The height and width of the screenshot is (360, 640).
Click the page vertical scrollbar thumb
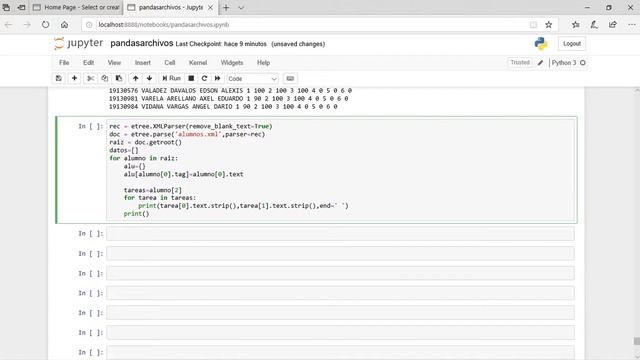tap(636, 341)
